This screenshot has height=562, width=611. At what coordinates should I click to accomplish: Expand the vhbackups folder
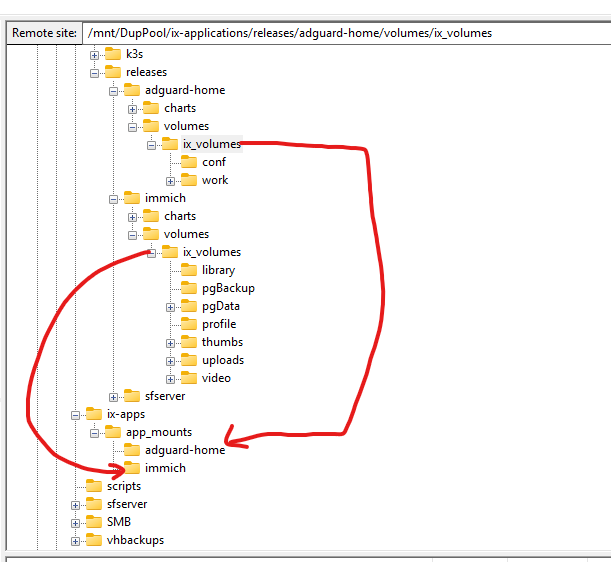pyautogui.click(x=75, y=541)
